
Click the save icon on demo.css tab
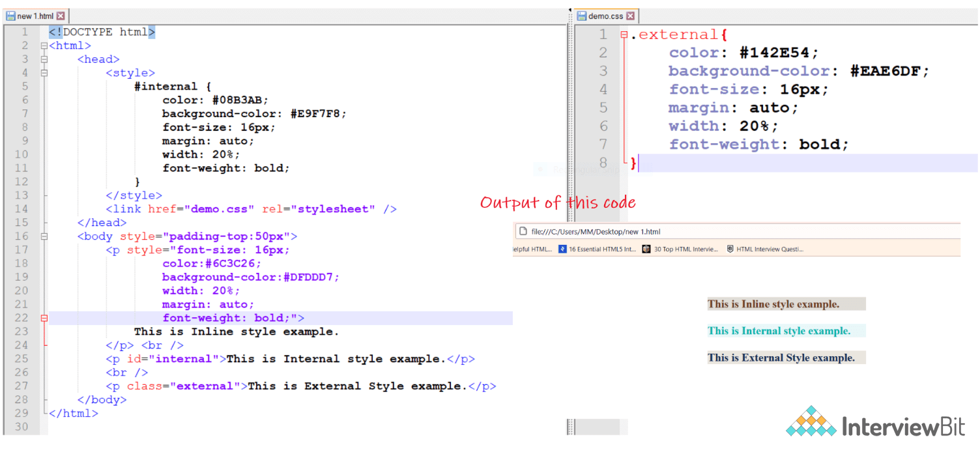[581, 16]
